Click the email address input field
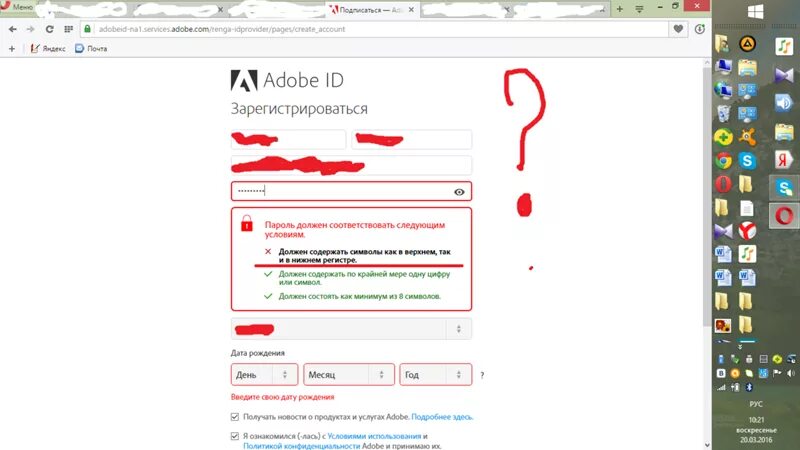The width and height of the screenshot is (800, 450). coord(352,165)
